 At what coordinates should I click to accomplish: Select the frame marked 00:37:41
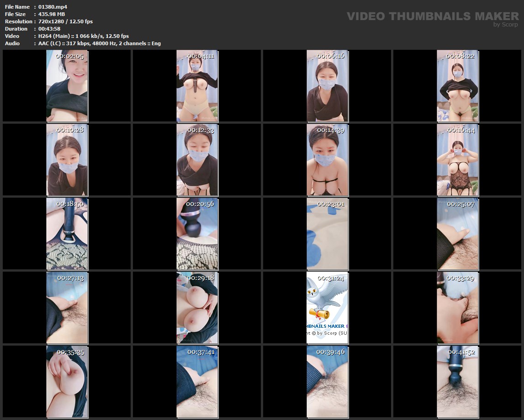pyautogui.click(x=197, y=382)
